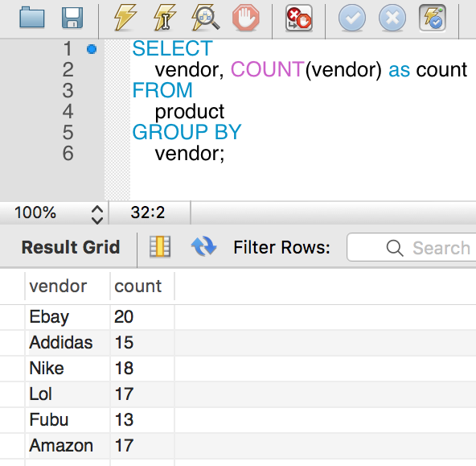Stop query execution red hand icon
Image resolution: width=476 pixels, height=466 pixels.
[245, 18]
